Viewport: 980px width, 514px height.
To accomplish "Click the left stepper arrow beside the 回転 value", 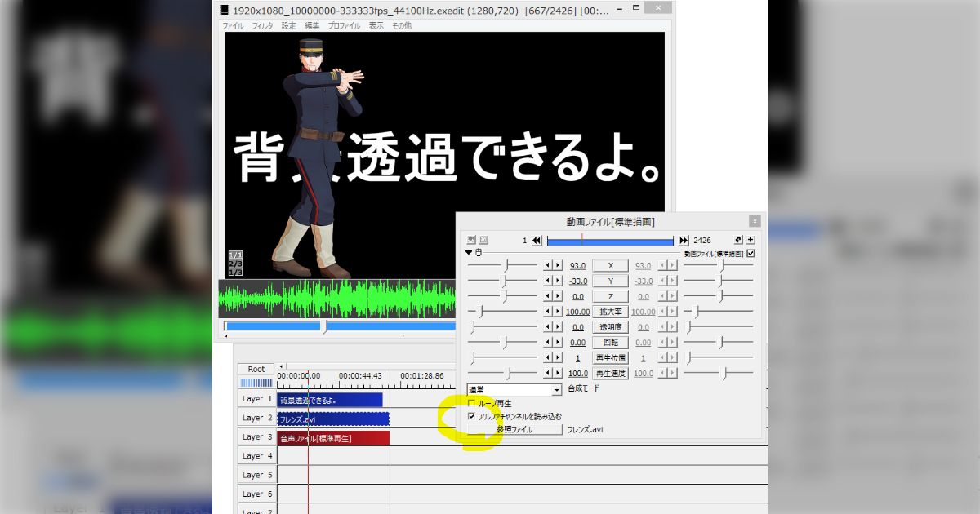I will tap(548, 342).
